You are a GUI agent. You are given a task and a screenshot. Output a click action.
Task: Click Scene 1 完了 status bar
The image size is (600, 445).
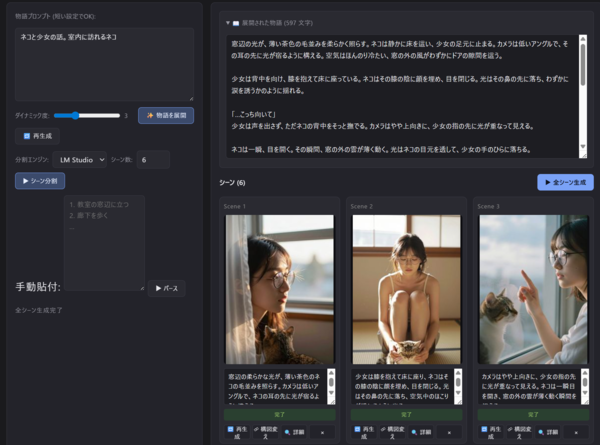point(279,414)
